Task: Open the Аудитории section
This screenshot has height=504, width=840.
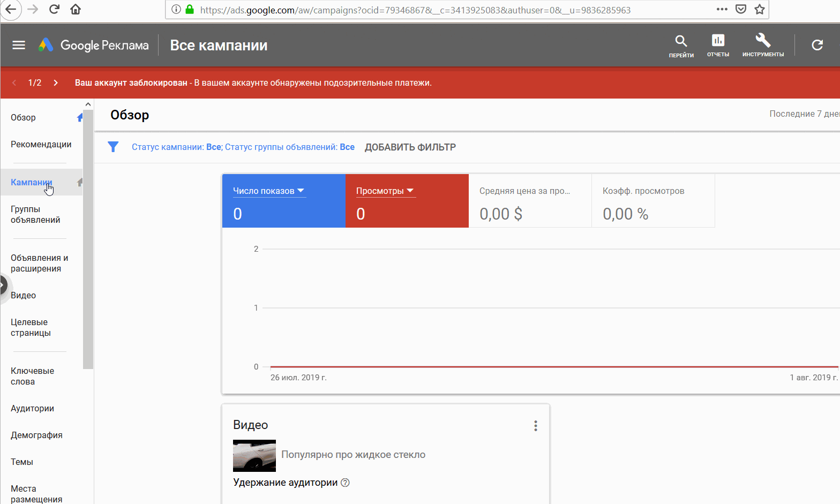Action: tap(32, 408)
